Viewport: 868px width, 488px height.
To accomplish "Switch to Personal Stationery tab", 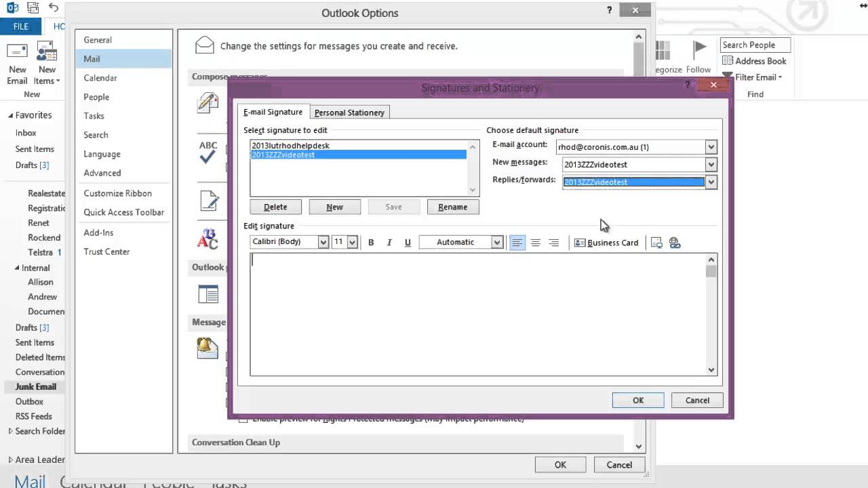I will 349,113.
